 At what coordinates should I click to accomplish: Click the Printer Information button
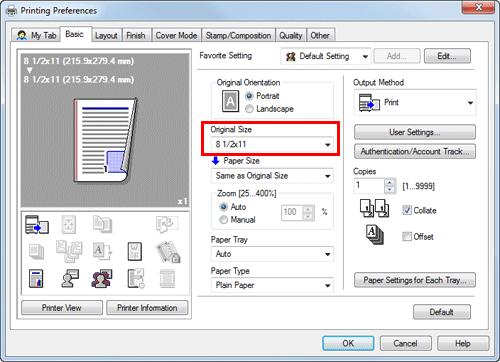click(x=147, y=308)
